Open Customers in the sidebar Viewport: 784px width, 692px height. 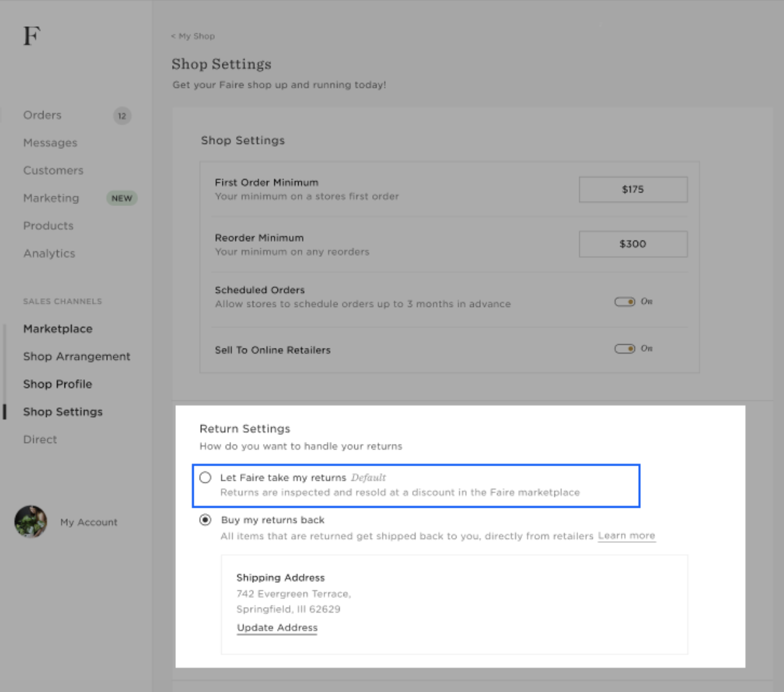point(53,170)
